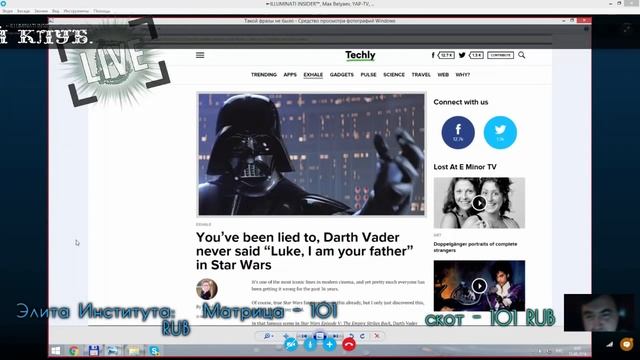Viewport: 640px width, 360px height.
Task: Click Photo Viewer zoom magnifier button
Action: tap(267, 336)
